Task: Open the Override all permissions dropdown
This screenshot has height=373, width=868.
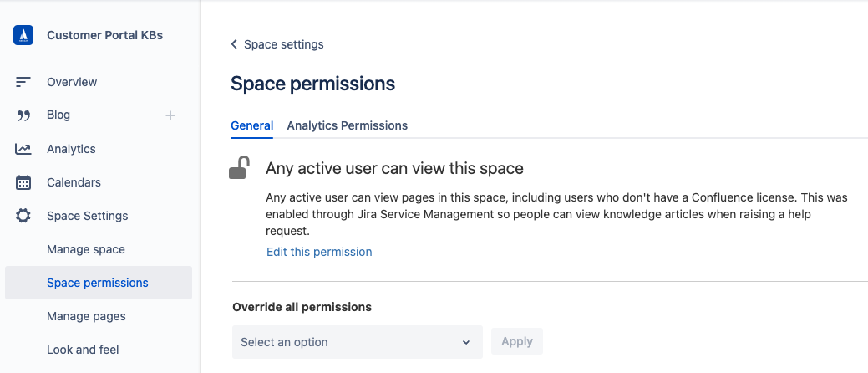Action: point(357,342)
